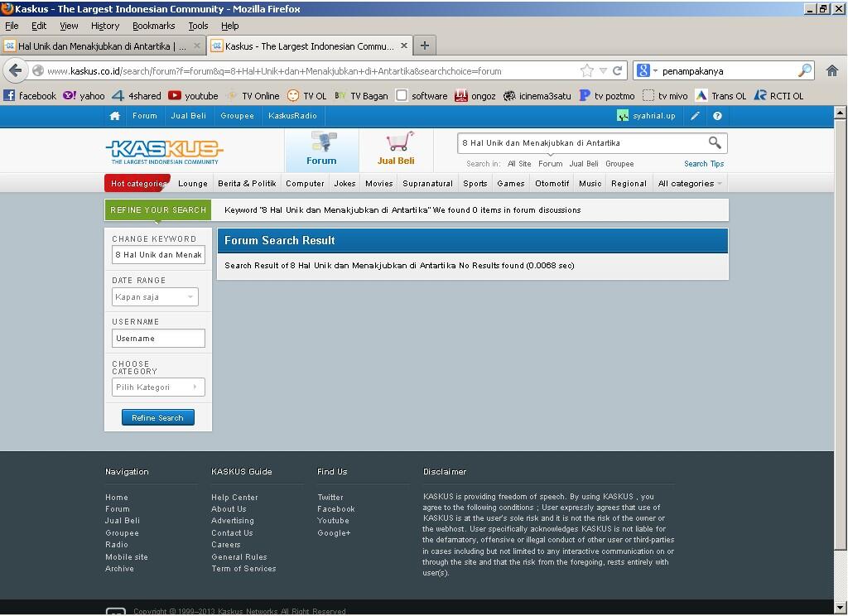Open the TV Bagan bookmark
The width and height of the screenshot is (848, 616).
361,96
